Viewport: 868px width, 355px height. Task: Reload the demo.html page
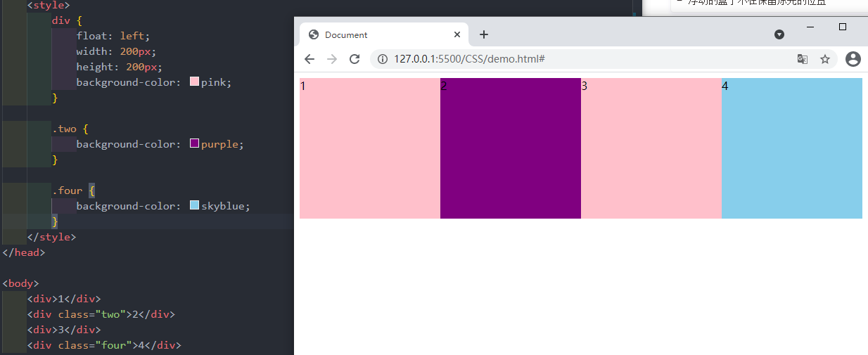355,59
